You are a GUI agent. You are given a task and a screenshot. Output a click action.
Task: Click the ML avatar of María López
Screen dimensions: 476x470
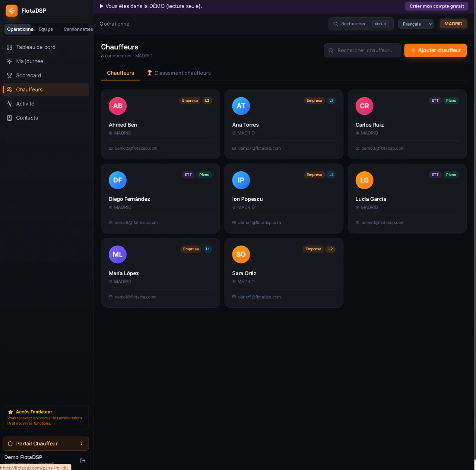point(118,254)
